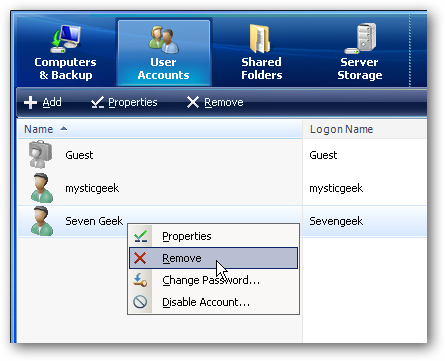Choose Remove in the context menu

pos(213,258)
